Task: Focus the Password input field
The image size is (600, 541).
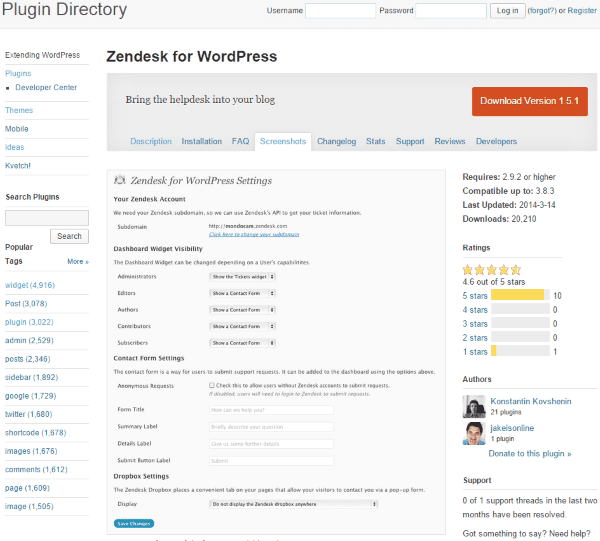Action: (451, 11)
